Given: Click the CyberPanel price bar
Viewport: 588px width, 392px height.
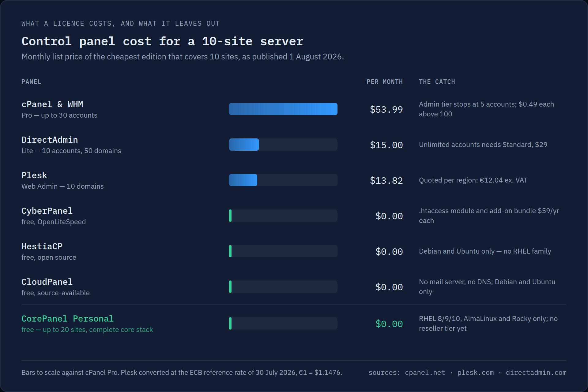Looking at the screenshot, I should click(x=283, y=216).
